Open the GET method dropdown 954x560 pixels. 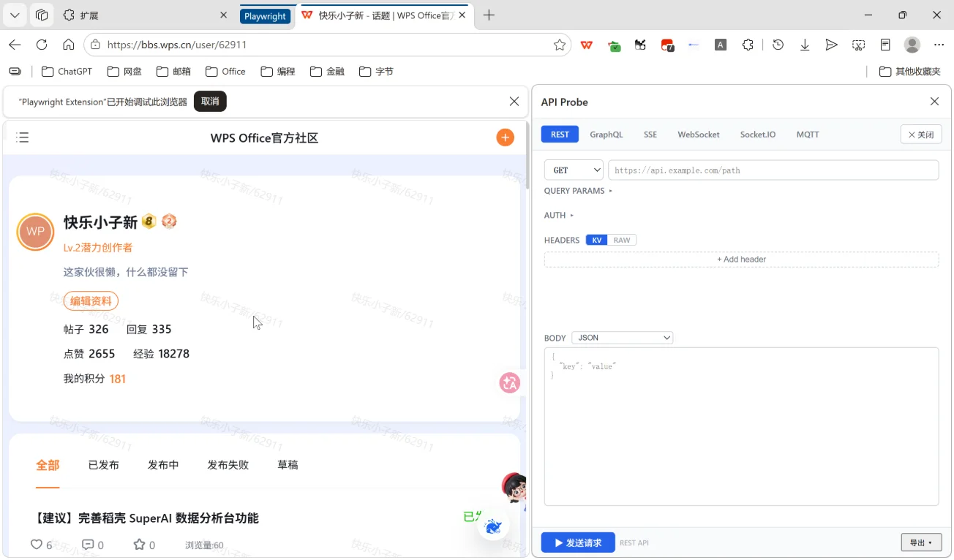point(574,170)
